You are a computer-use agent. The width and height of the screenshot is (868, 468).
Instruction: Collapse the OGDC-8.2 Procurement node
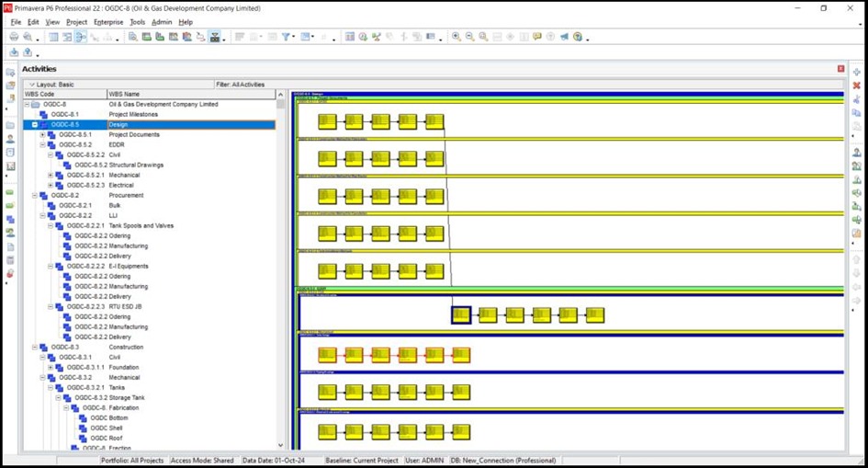click(x=35, y=196)
